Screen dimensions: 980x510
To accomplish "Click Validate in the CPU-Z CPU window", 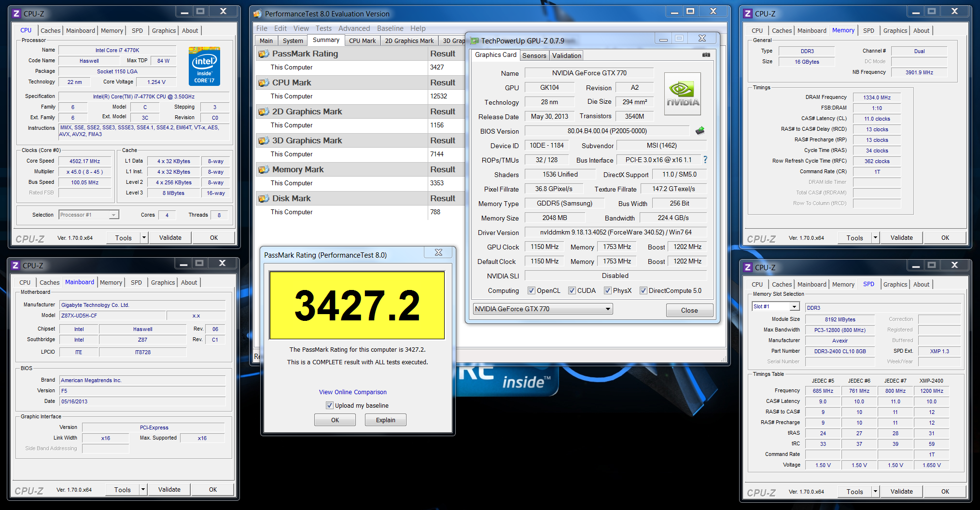I will pos(170,237).
